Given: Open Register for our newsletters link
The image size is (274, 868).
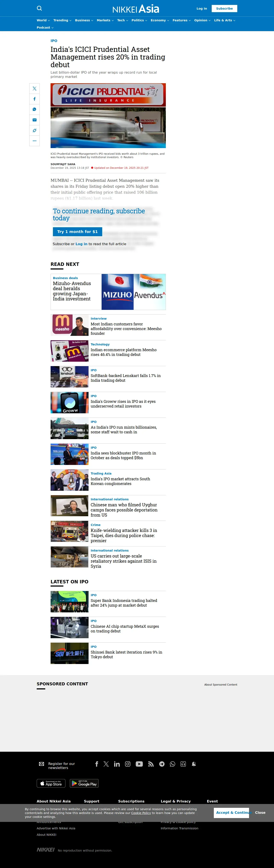Looking at the screenshot, I should (62, 766).
